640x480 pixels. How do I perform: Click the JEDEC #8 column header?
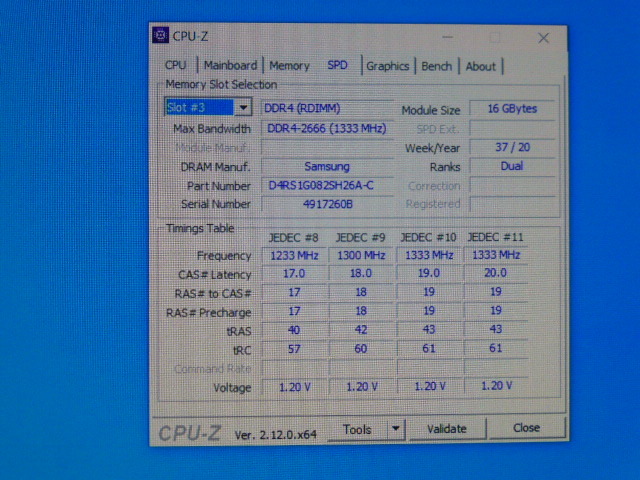click(x=293, y=238)
